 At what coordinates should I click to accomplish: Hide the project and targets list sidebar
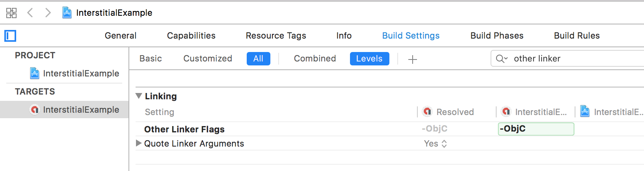[10, 36]
